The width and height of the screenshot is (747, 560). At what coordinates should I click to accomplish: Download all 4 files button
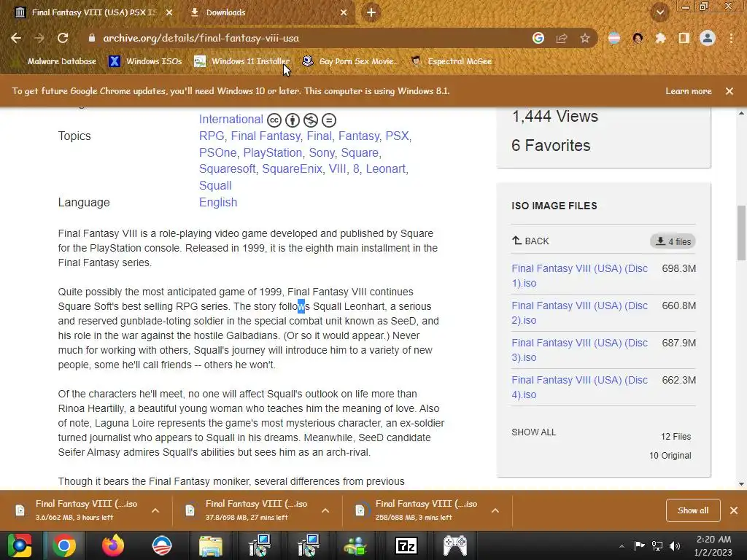click(673, 241)
